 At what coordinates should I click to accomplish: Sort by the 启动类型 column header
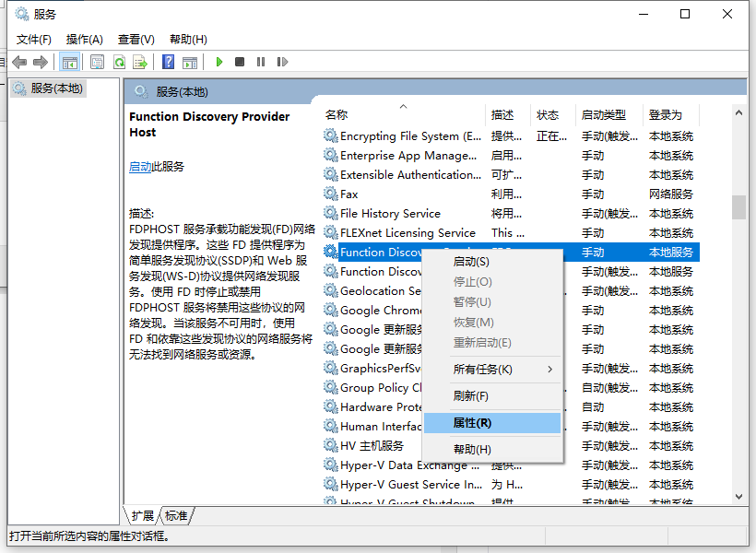pyautogui.click(x=603, y=115)
